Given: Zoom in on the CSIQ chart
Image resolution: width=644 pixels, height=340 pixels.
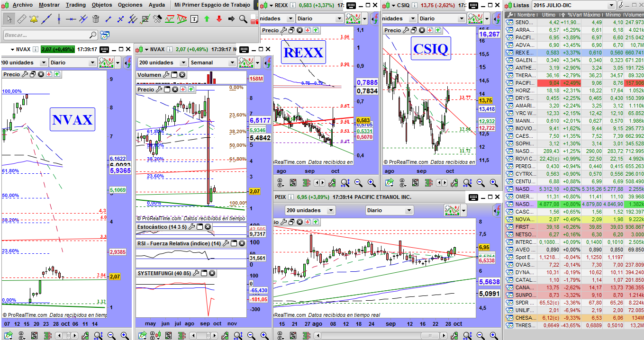Looking at the screenshot, I should point(493,183).
